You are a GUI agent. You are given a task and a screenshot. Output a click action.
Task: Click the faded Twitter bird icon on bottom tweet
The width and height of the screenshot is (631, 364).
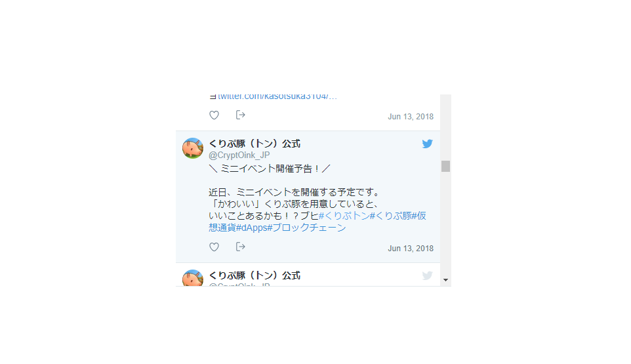tap(428, 275)
